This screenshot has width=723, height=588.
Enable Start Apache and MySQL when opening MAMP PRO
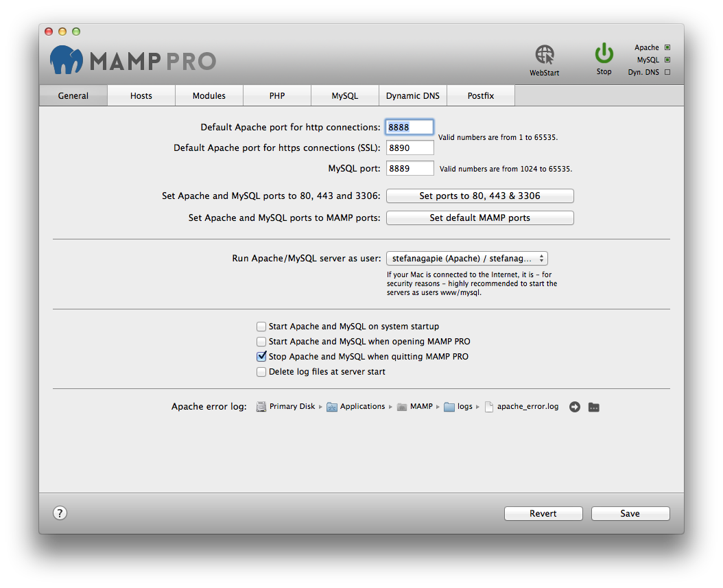point(261,342)
